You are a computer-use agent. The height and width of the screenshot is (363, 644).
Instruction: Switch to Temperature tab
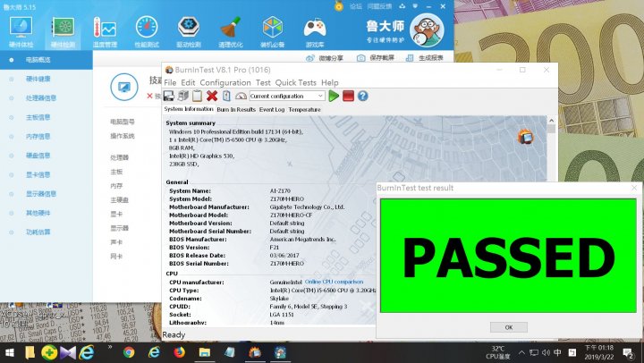pyautogui.click(x=304, y=110)
